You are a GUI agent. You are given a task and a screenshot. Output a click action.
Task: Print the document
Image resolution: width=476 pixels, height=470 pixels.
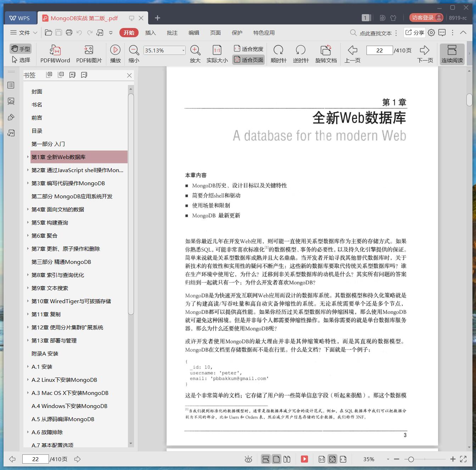pyautogui.click(x=69, y=33)
